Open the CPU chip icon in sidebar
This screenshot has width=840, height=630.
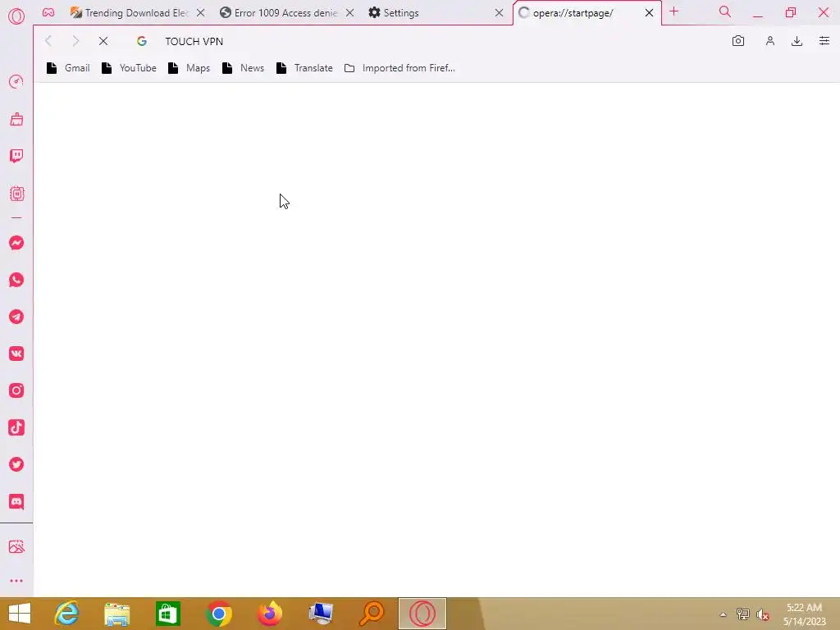coord(16,194)
